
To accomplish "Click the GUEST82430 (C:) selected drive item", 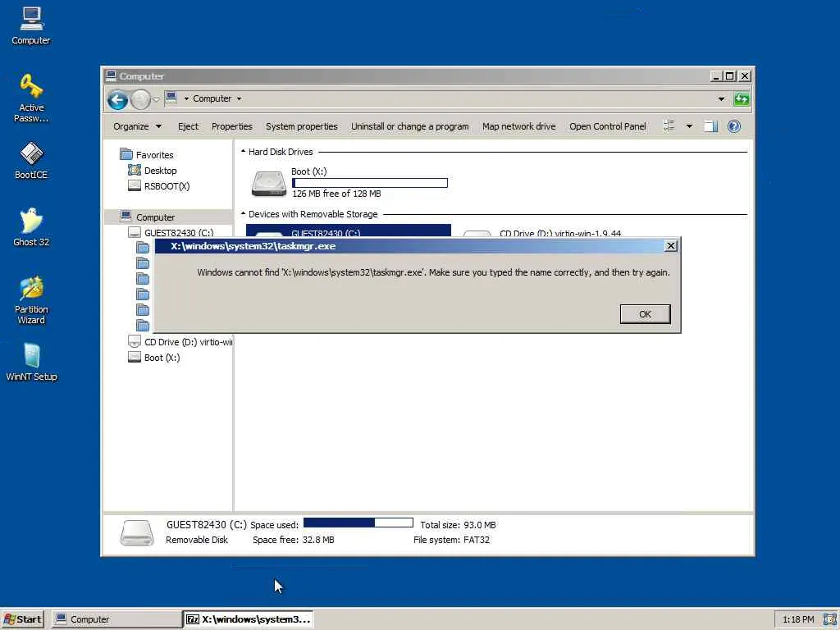I will pos(348,231).
